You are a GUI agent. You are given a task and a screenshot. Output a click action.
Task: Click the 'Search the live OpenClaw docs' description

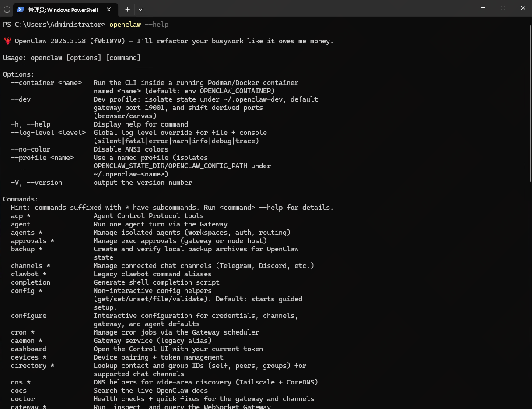(x=150, y=391)
